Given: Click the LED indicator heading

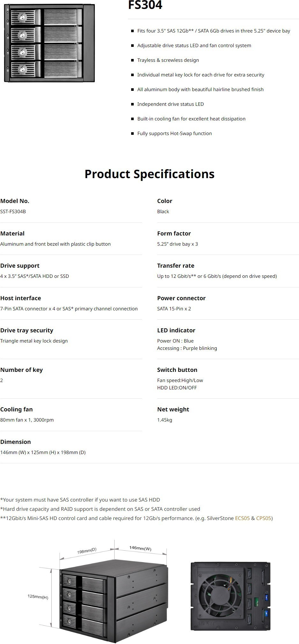Looking at the screenshot, I should click(176, 330).
